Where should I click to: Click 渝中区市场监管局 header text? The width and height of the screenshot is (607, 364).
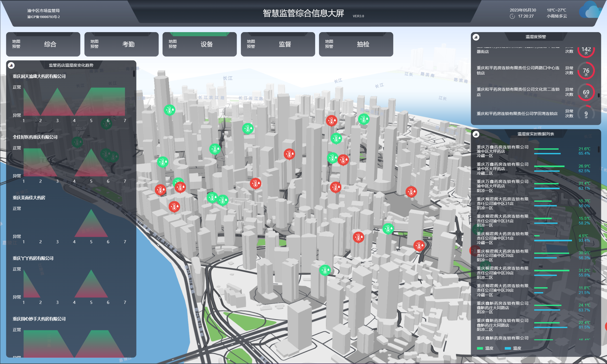coord(43,11)
